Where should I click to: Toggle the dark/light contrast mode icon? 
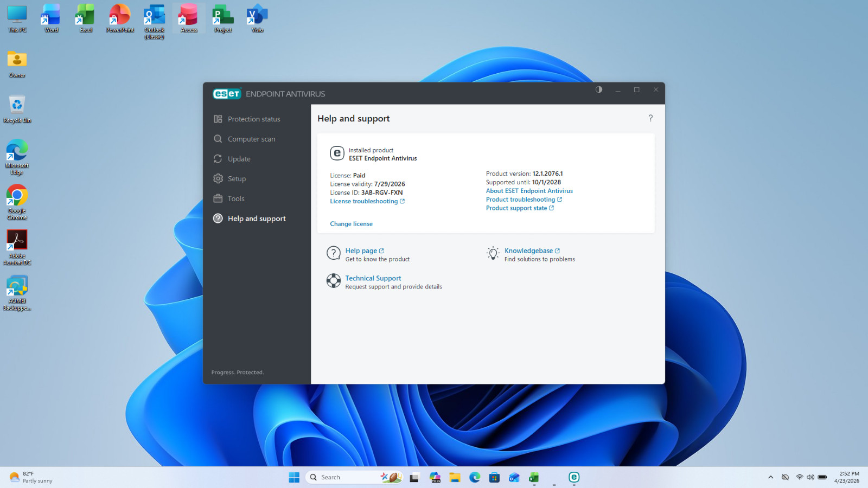coord(599,89)
